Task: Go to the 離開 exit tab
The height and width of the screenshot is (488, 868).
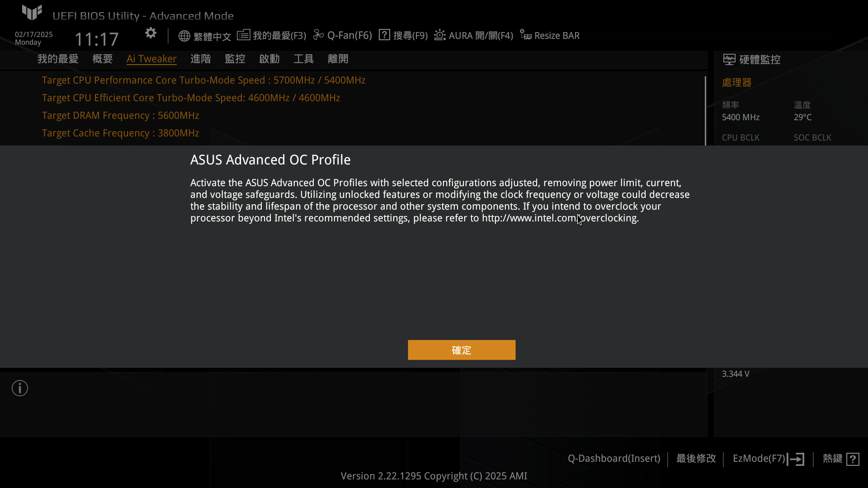Action: tap(338, 59)
